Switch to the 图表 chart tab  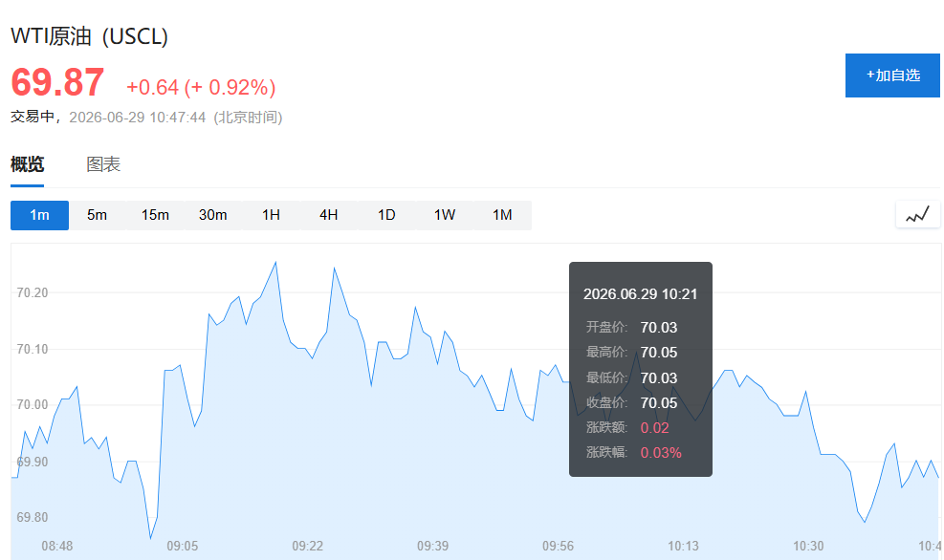click(x=103, y=164)
